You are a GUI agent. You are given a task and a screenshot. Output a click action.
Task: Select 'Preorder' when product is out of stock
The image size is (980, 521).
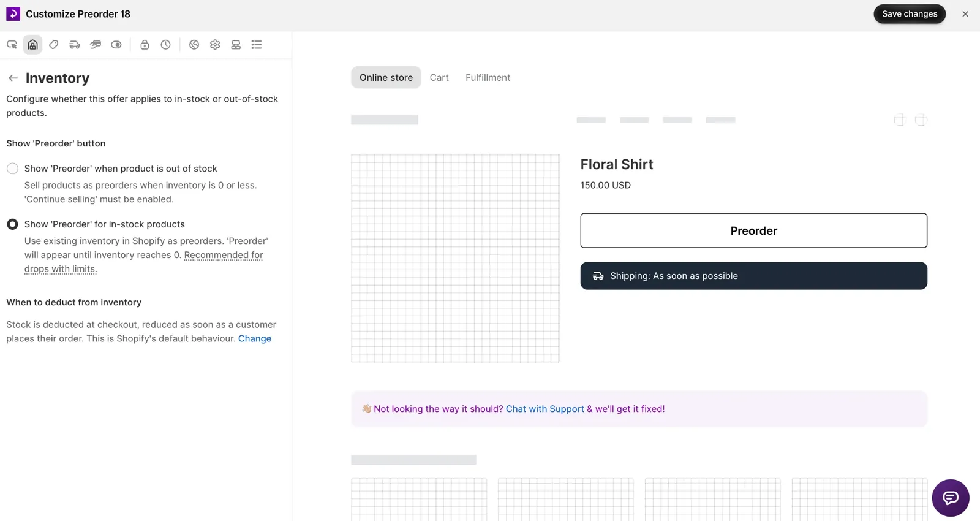pyautogui.click(x=12, y=169)
